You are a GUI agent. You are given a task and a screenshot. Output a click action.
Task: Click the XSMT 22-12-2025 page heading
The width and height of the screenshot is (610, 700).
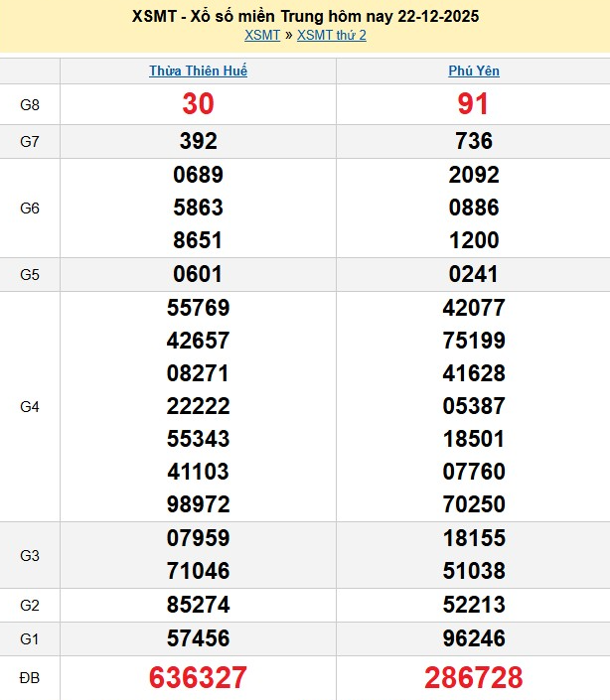(x=305, y=17)
